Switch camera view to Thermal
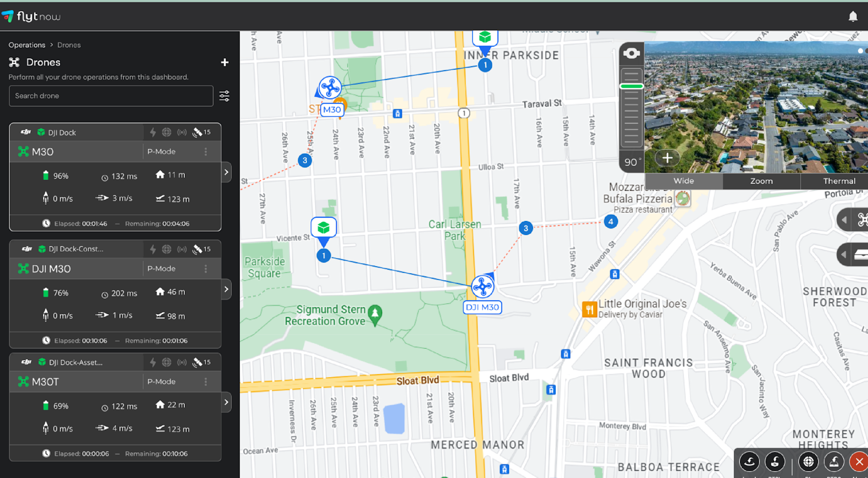The height and width of the screenshot is (478, 868). 835,181
